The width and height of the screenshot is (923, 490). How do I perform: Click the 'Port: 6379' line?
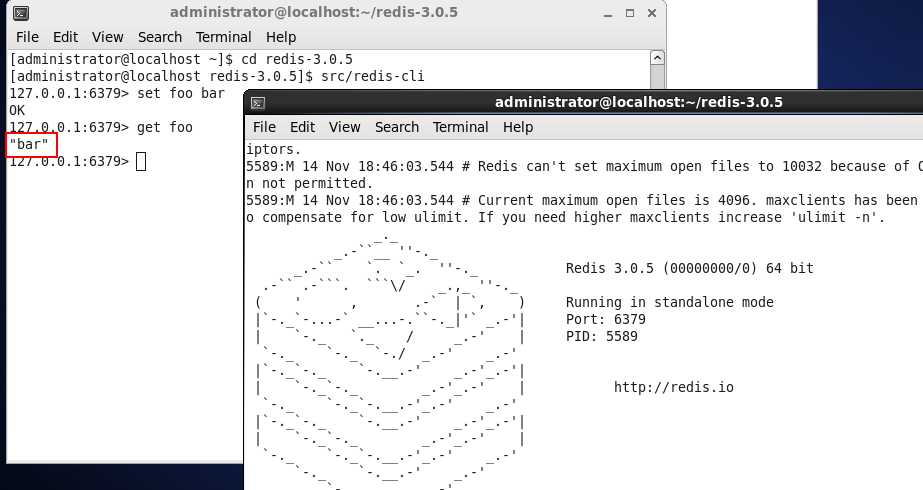[605, 319]
